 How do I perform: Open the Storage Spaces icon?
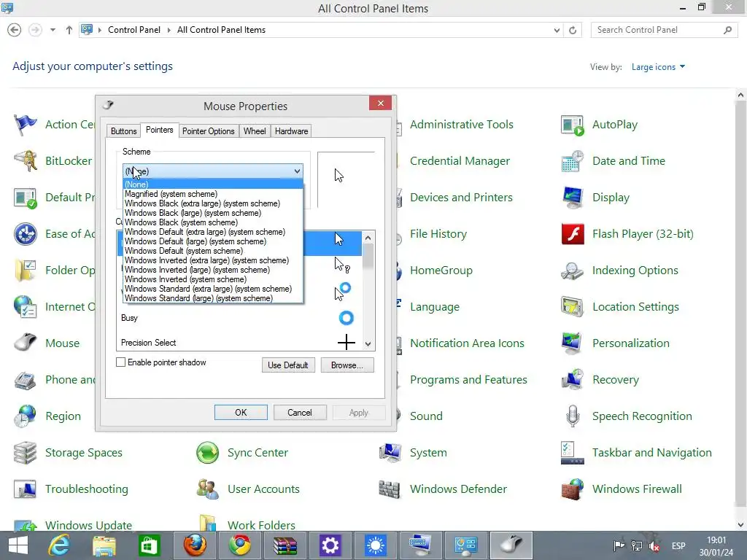tap(26, 452)
